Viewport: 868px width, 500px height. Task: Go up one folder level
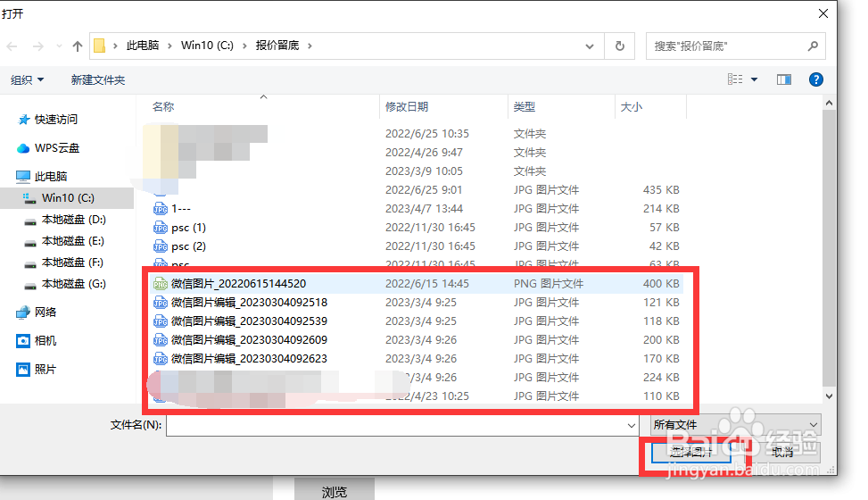click(78, 46)
